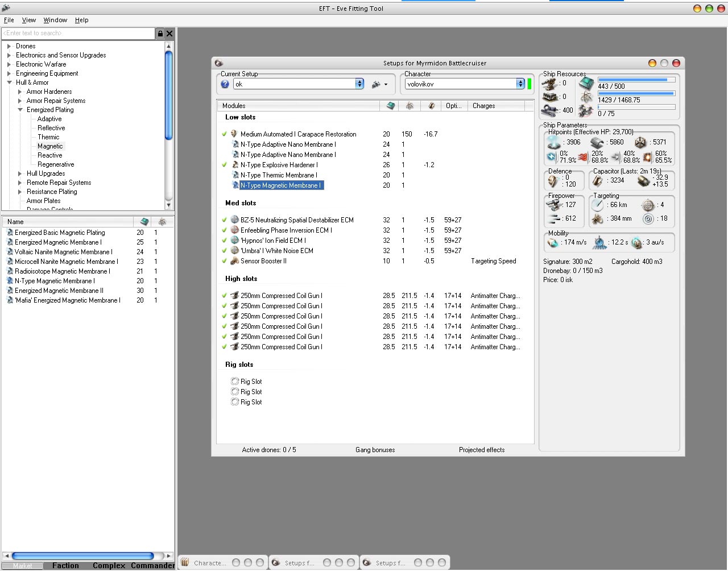The width and height of the screenshot is (728, 571).
Task: Click the Sensor Booster II module icon
Action: (x=234, y=261)
